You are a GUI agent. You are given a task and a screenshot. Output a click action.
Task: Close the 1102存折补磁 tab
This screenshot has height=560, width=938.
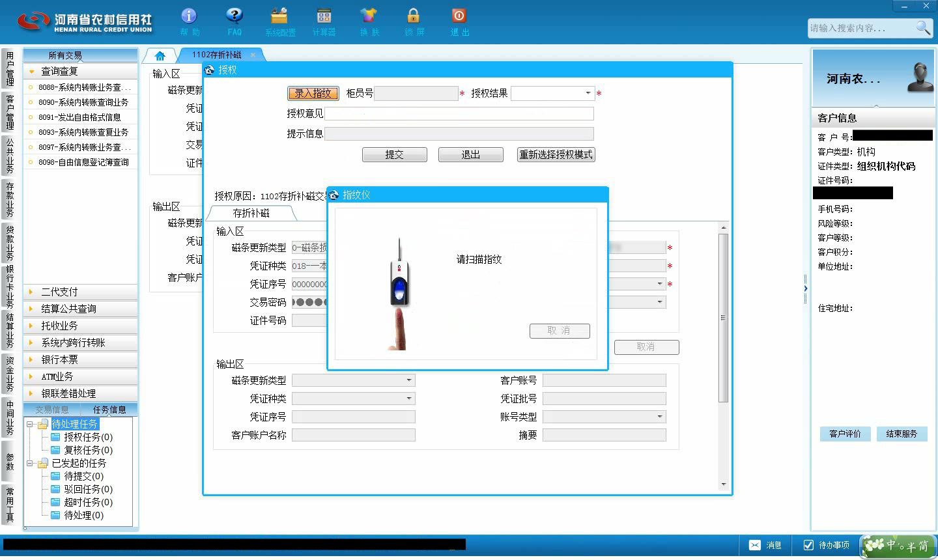(x=253, y=55)
